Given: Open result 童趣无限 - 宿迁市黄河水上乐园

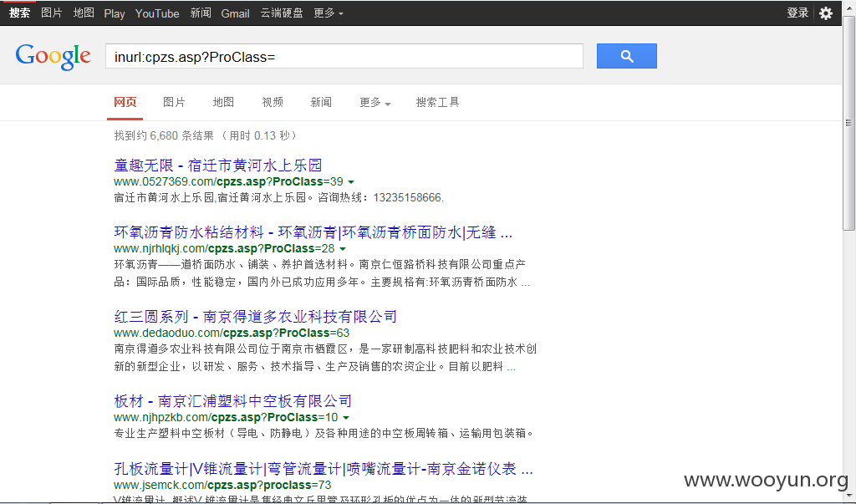Looking at the screenshot, I should click(218, 165).
